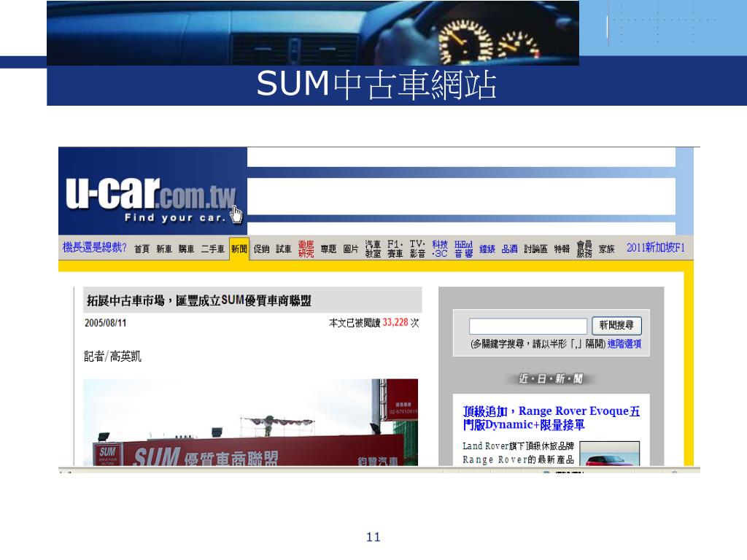Click the 新聞搜尋 button

[x=616, y=326]
